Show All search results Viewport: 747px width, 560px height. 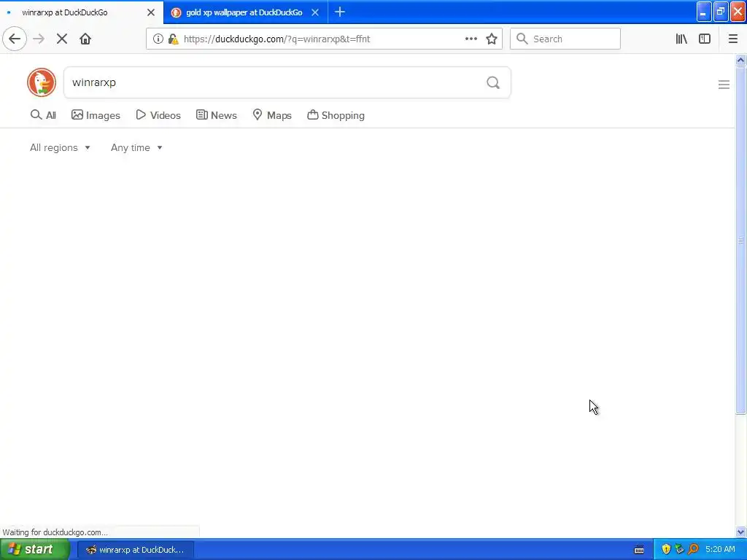coord(43,115)
